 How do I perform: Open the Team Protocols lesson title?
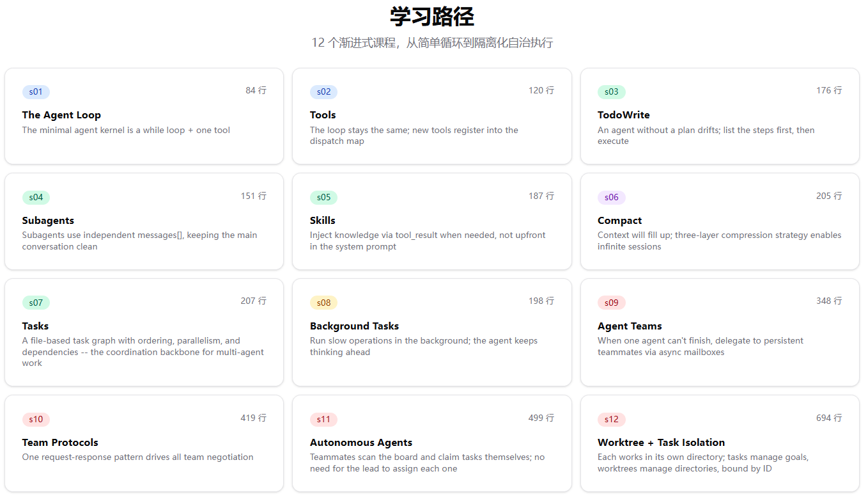click(x=60, y=443)
